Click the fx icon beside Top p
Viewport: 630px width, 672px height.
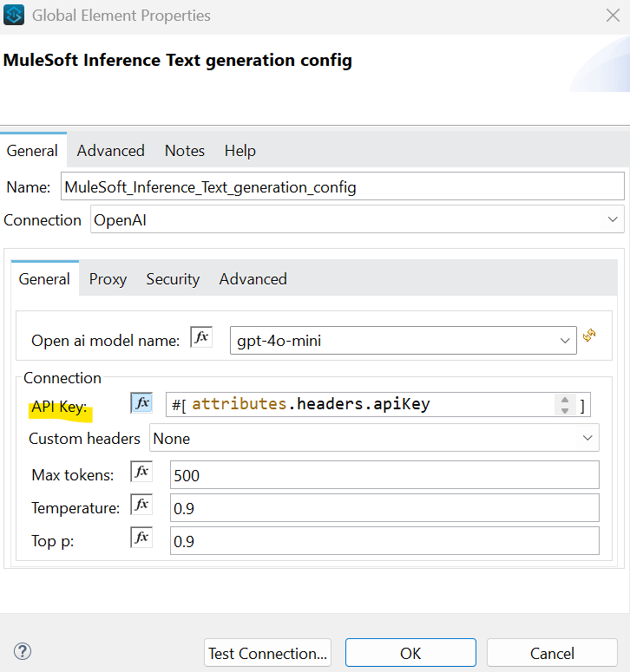coord(141,538)
